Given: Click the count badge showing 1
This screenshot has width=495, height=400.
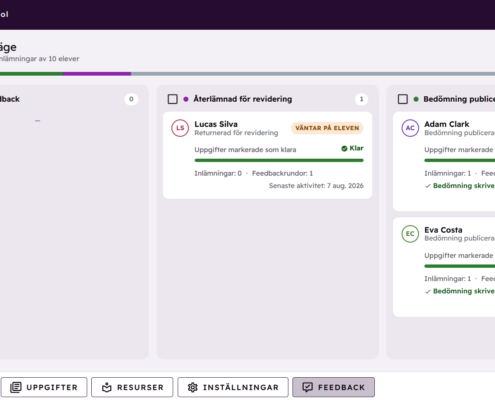Looking at the screenshot, I should (x=361, y=99).
